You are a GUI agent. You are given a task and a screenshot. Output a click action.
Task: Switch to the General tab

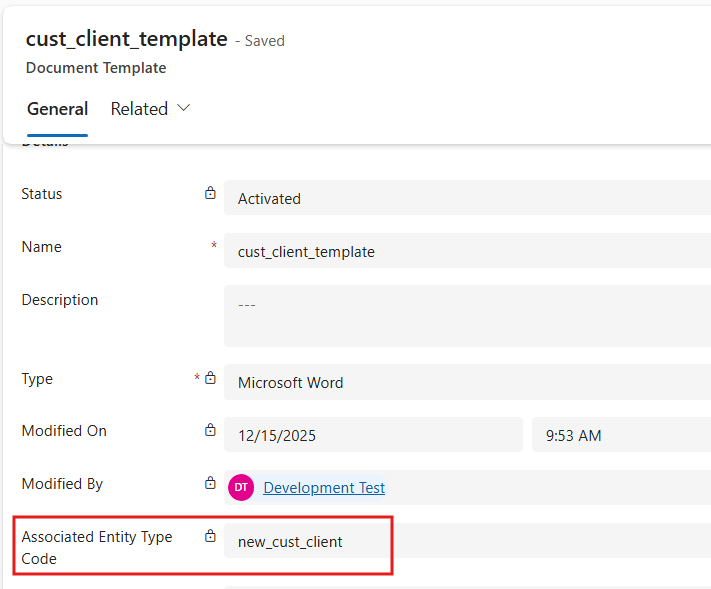tap(57, 109)
